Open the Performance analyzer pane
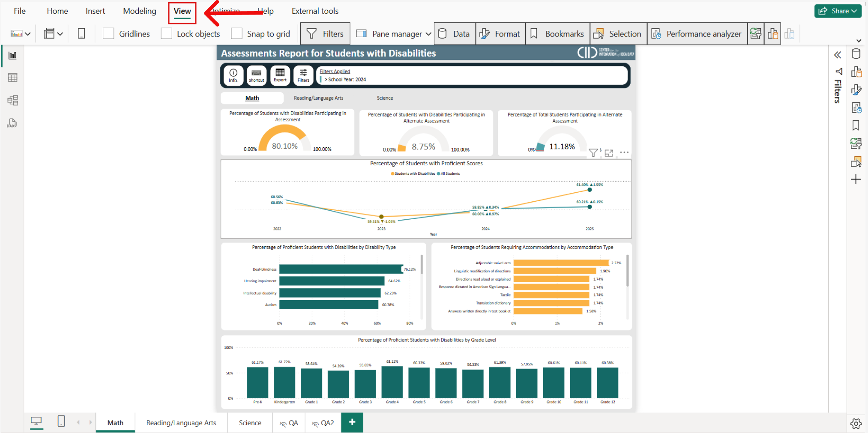The image size is (868, 433). tap(697, 34)
